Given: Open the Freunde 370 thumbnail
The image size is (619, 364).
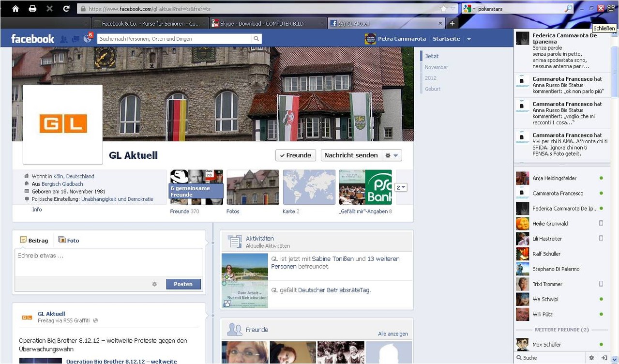Looking at the screenshot, I should point(196,187).
